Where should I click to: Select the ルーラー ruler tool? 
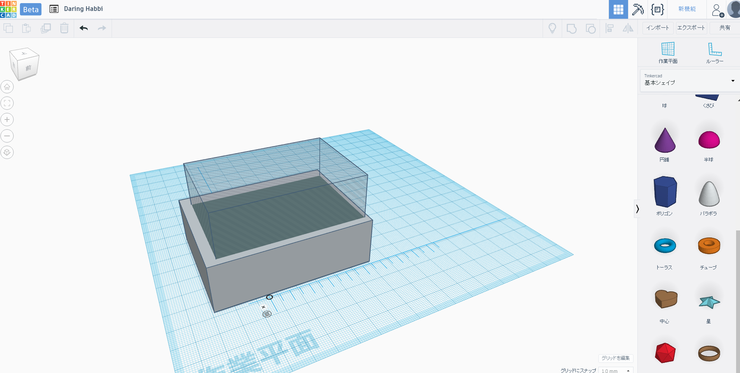715,52
